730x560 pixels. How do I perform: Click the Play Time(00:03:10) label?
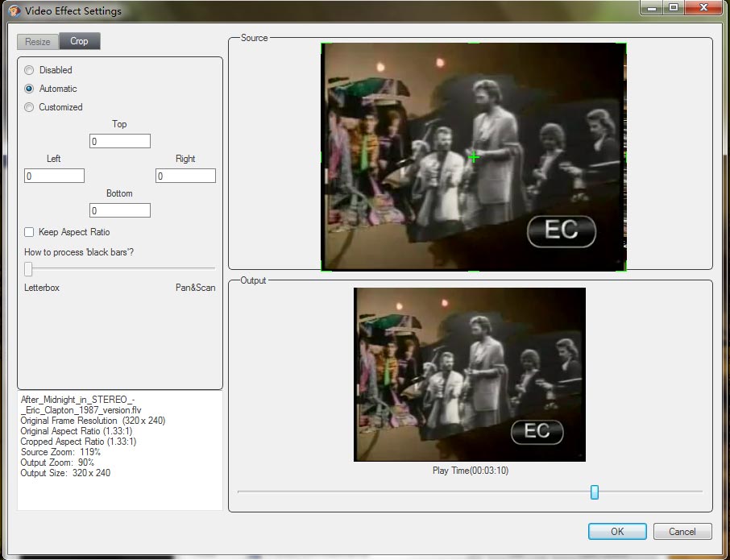[x=471, y=471]
